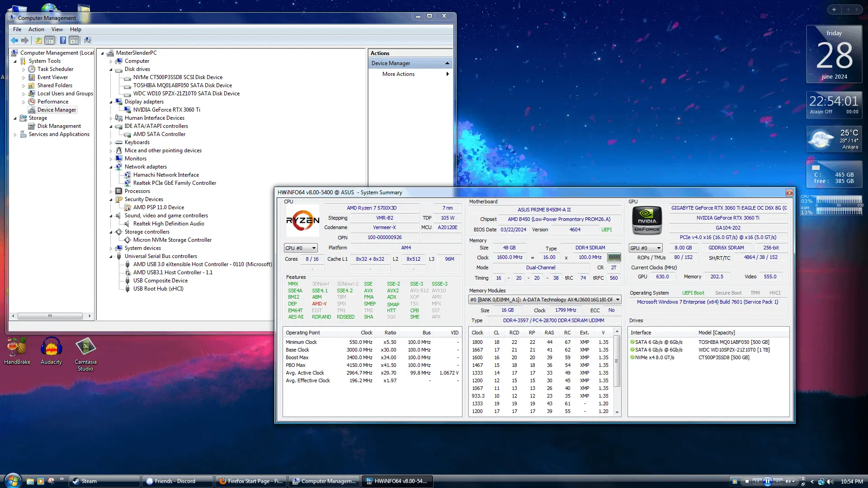Open the CPU #0 selector dropdown
This screenshot has width=868, height=488.
pos(301,248)
